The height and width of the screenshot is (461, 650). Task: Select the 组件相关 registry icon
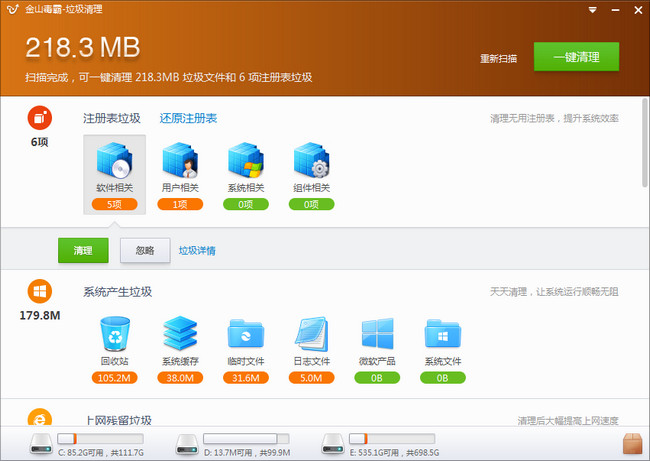click(x=311, y=160)
